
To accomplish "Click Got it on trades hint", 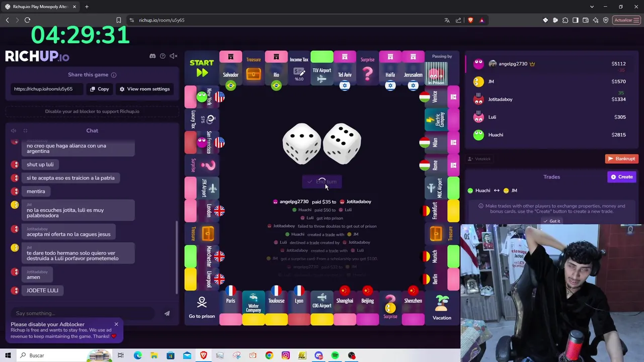I will (x=552, y=221).
